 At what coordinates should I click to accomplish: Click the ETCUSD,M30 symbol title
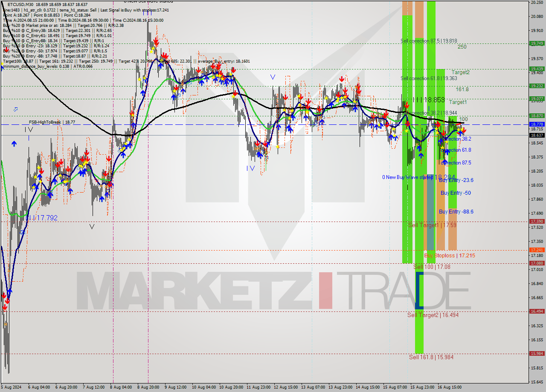21,4
